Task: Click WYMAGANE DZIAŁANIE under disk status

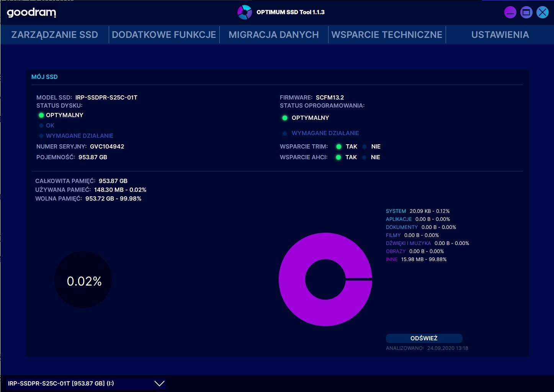Action: click(x=79, y=136)
